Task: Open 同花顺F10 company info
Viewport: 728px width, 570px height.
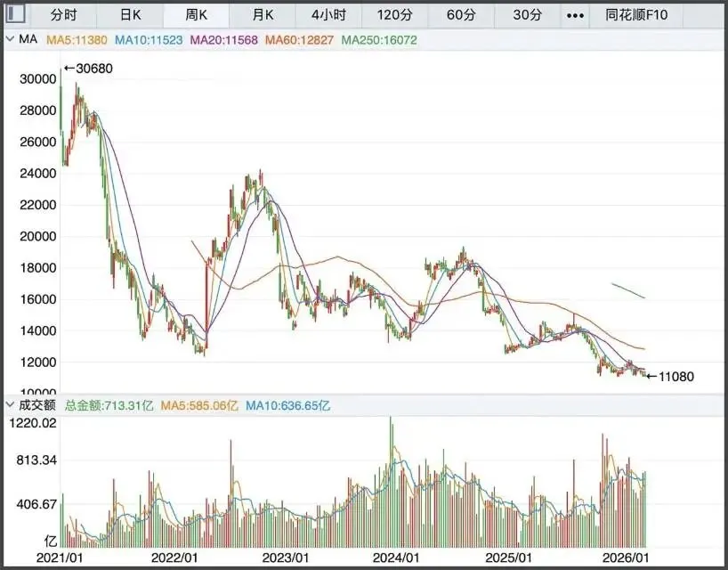Action: pos(636,15)
